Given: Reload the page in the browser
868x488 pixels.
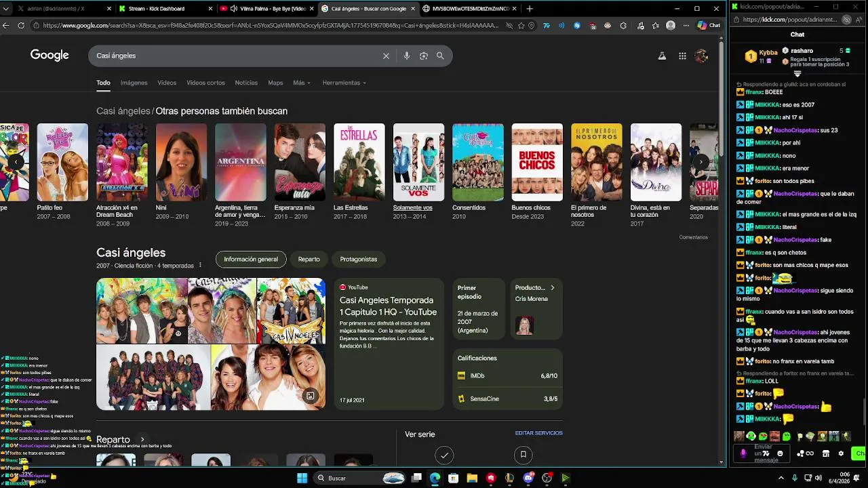Looking at the screenshot, I should pyautogui.click(x=21, y=26).
